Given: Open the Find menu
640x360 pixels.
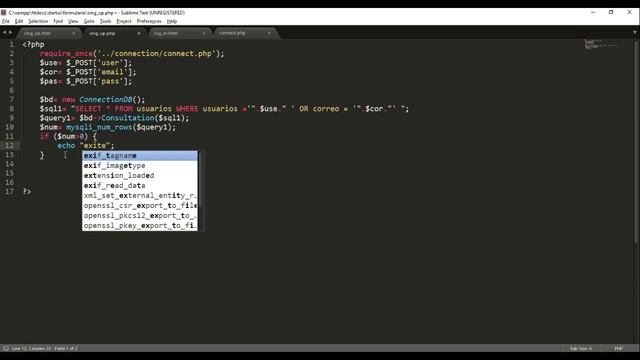Looking at the screenshot, I should tap(58, 21).
